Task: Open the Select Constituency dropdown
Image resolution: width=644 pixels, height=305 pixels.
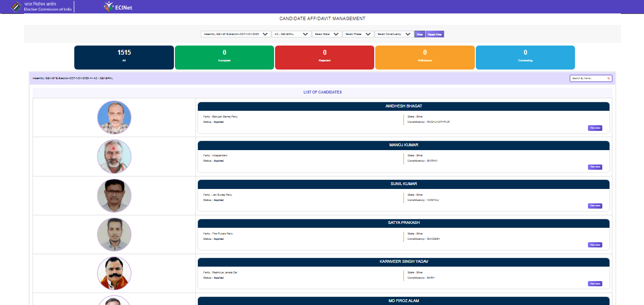Action: (x=394, y=34)
